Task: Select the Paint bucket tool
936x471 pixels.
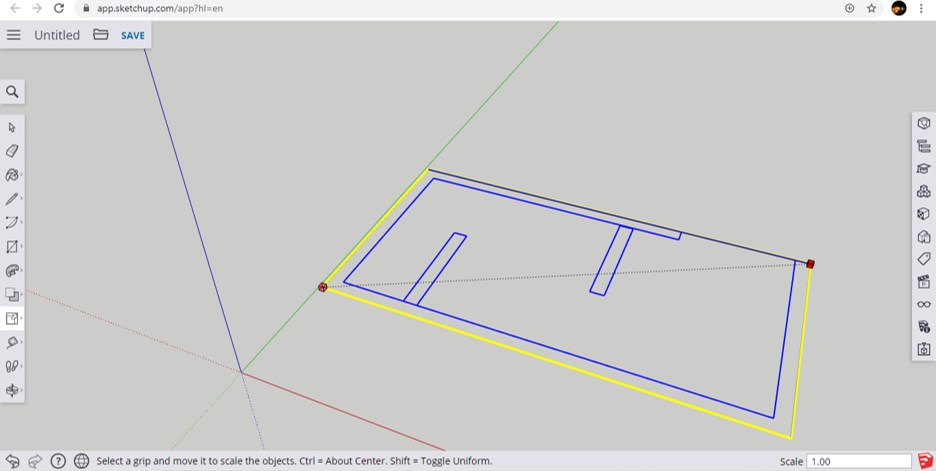Action: (x=12, y=175)
